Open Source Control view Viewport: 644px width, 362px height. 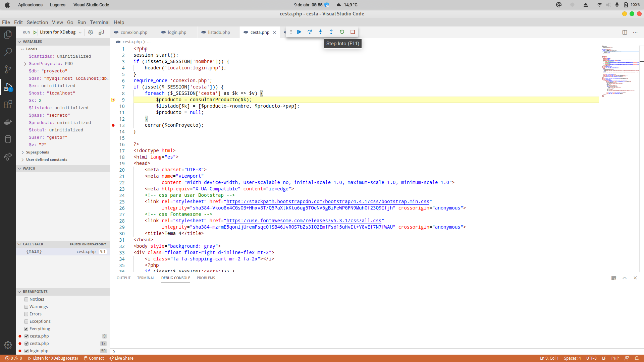(x=8, y=69)
